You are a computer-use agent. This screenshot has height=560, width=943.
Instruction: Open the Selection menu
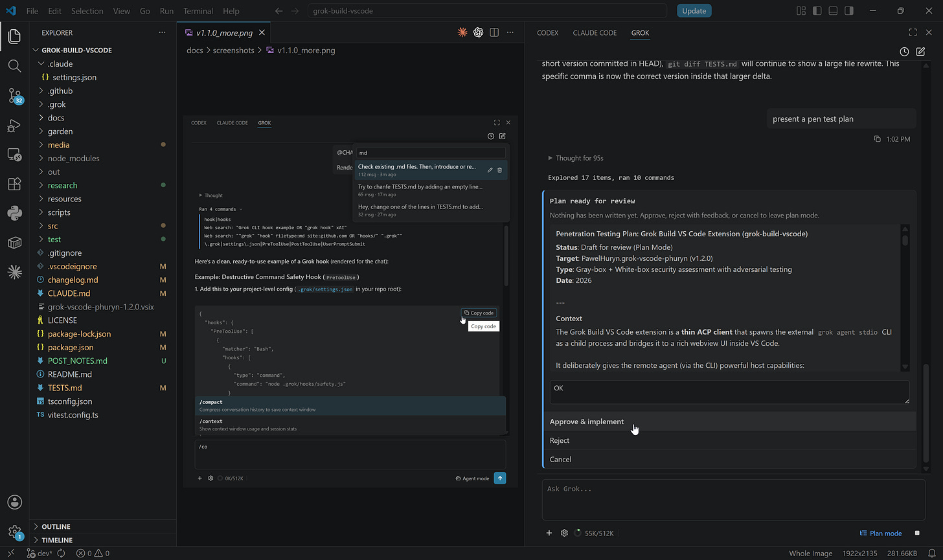pyautogui.click(x=87, y=11)
